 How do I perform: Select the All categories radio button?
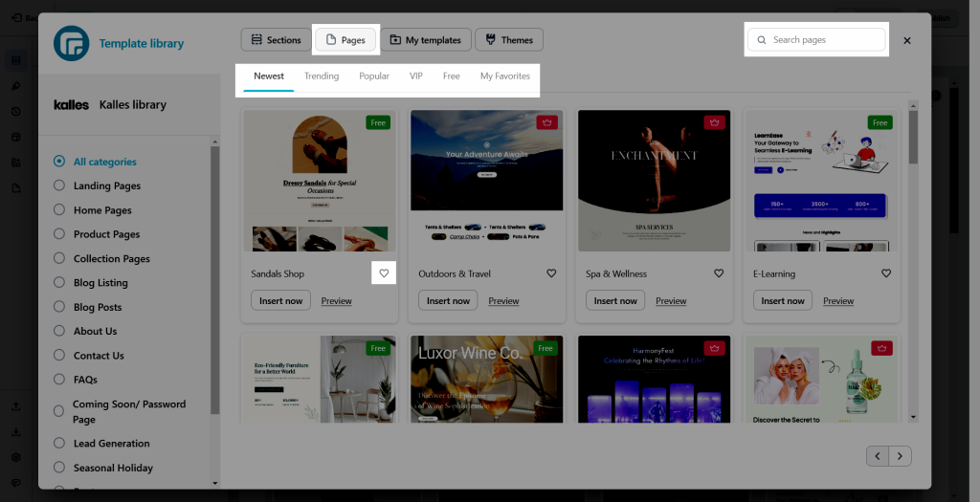(x=59, y=161)
